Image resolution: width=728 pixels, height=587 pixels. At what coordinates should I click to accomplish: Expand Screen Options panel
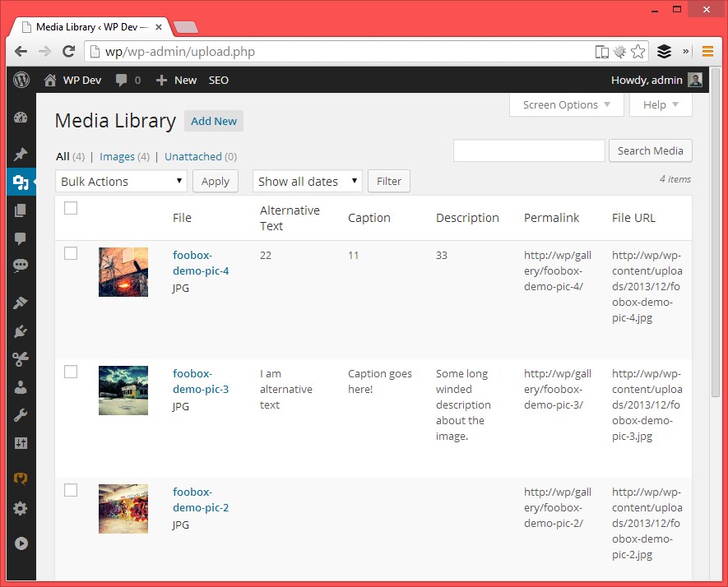pos(567,105)
